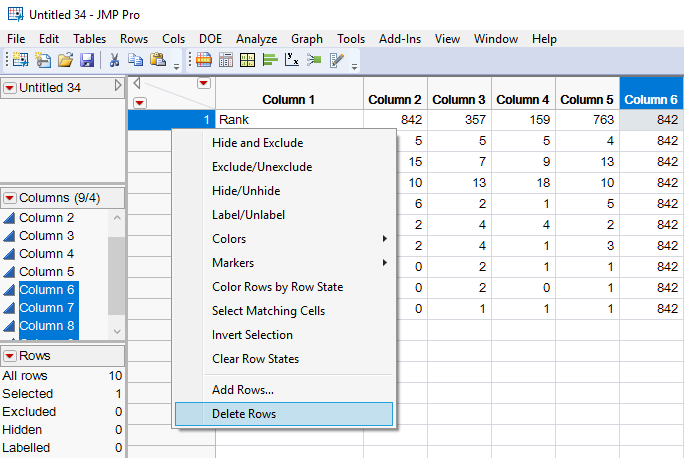Open the second toolbar overflow arrow
The width and height of the screenshot is (684, 458).
(354, 67)
